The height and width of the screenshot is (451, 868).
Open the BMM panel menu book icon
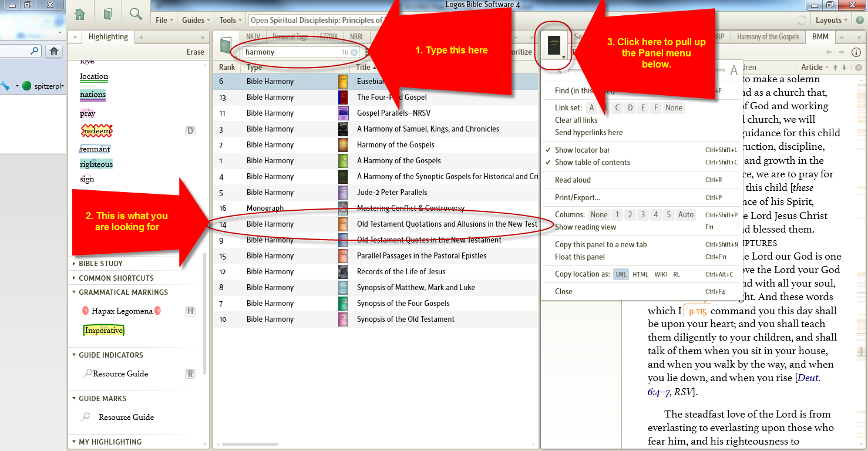554,45
